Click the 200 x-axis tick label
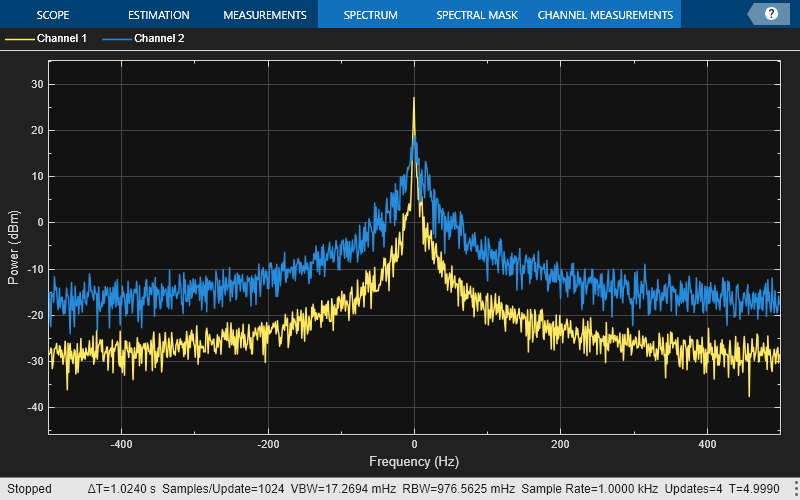Screen dimensions: 800x500 560,444
